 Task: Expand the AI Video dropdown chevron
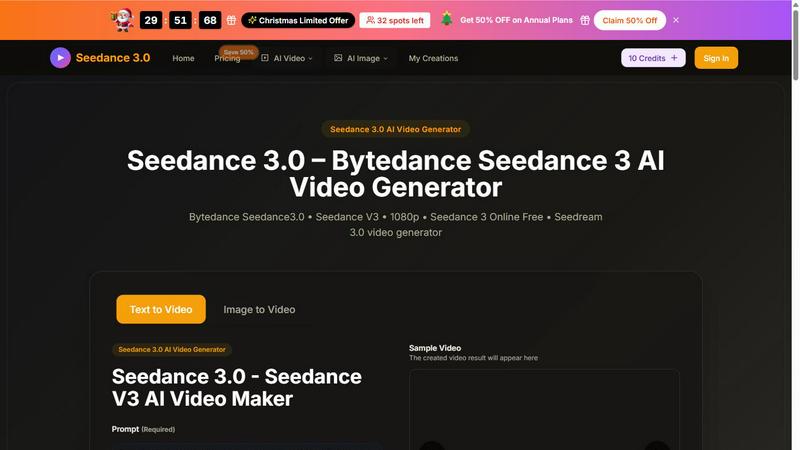(310, 59)
